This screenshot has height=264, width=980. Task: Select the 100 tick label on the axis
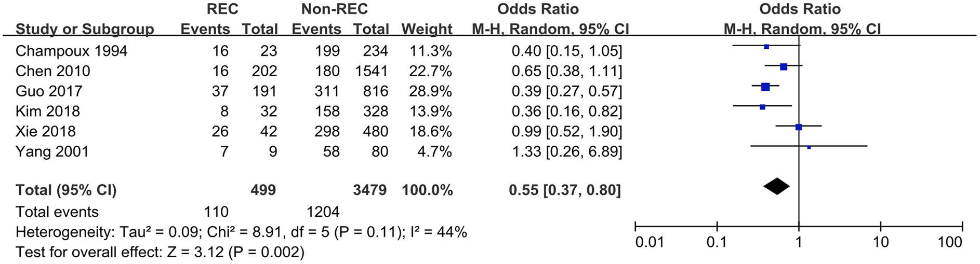[950, 242]
